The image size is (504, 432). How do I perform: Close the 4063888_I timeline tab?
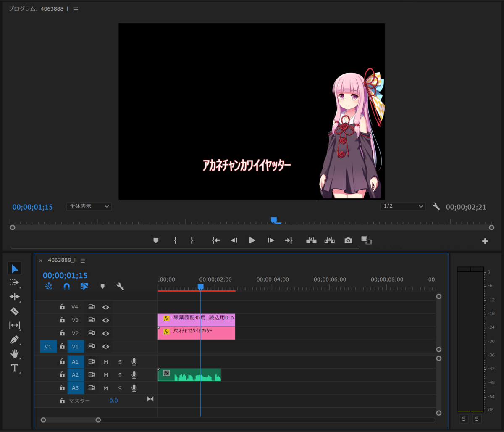point(41,261)
